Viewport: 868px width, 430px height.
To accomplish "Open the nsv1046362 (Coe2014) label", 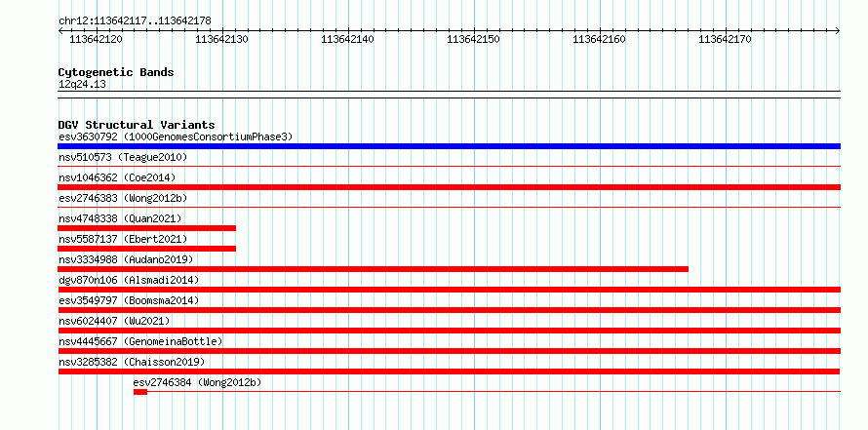I will [x=117, y=177].
